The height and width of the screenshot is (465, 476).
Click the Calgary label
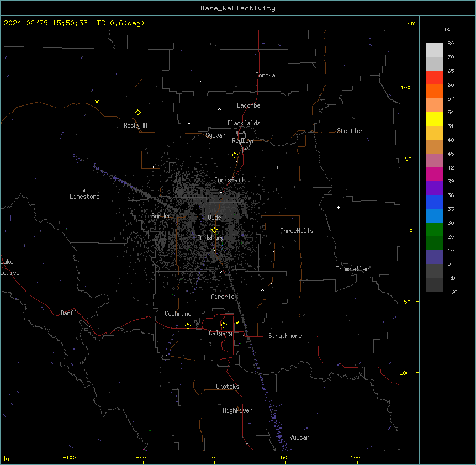pyautogui.click(x=220, y=333)
